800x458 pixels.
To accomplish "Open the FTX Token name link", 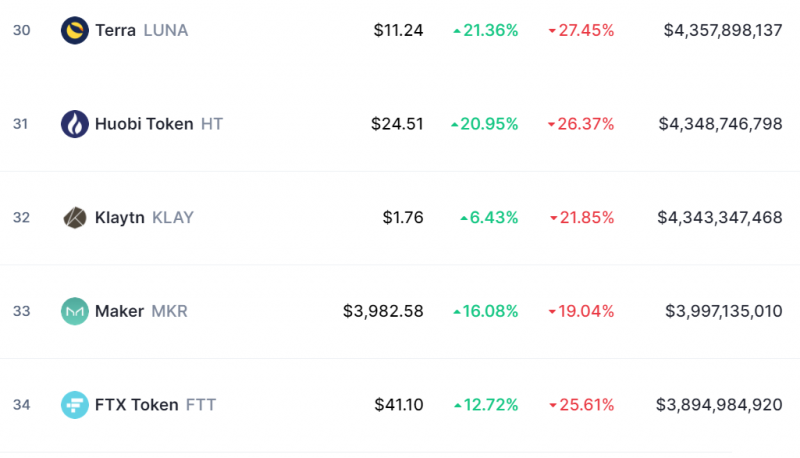I will pos(137,405).
